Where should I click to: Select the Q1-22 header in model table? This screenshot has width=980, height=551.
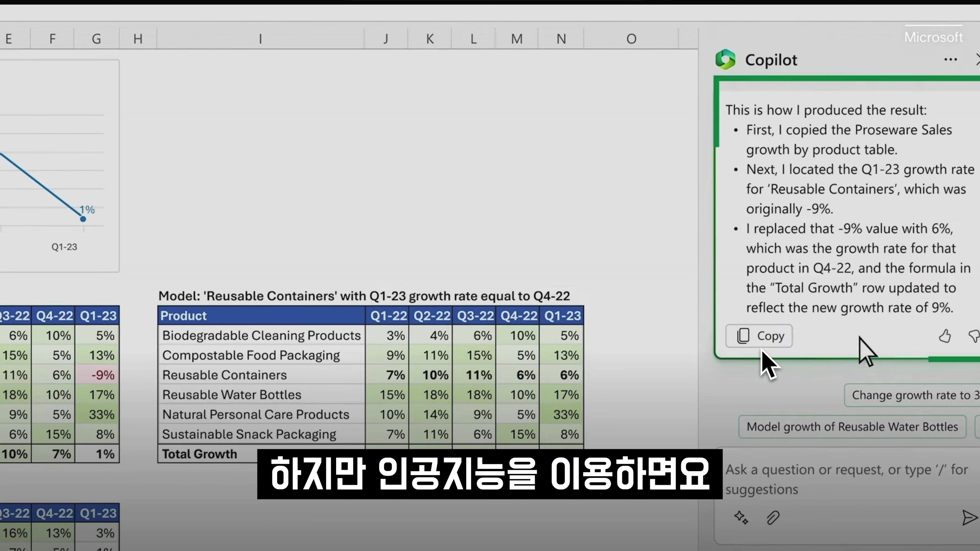point(387,316)
